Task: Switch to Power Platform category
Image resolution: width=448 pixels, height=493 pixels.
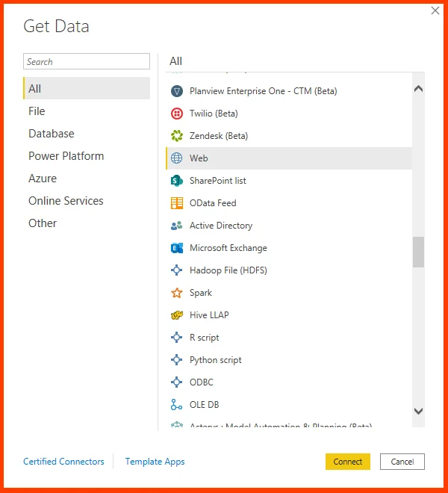Action: point(66,156)
